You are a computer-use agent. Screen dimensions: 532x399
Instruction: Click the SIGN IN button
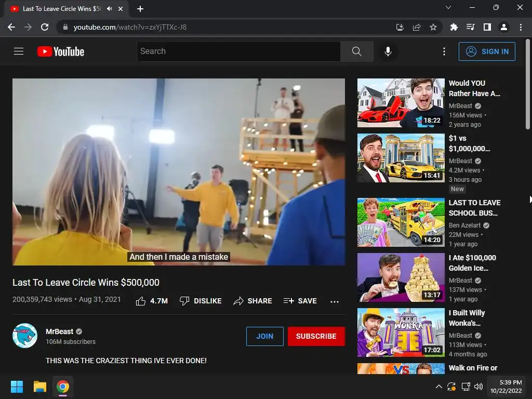click(487, 51)
